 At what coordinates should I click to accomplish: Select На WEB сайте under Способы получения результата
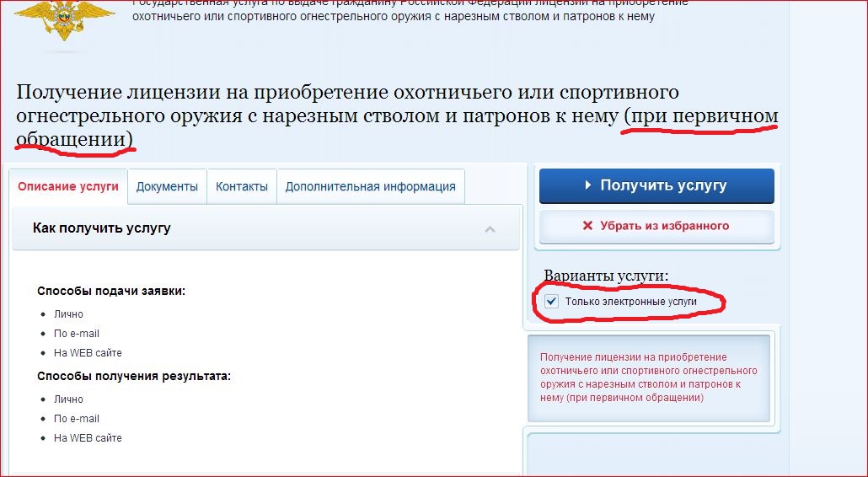[x=88, y=438]
